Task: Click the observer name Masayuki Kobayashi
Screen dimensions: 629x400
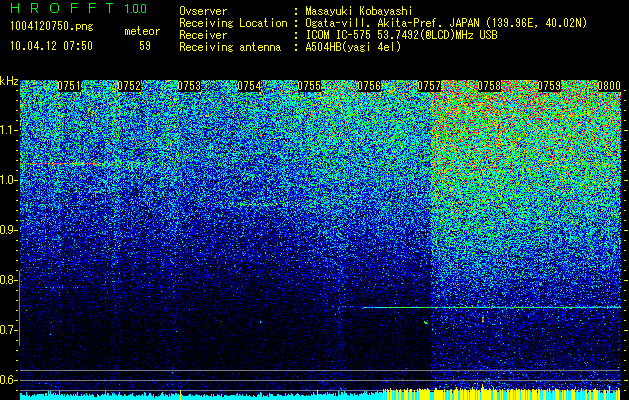Action: [x=359, y=11]
